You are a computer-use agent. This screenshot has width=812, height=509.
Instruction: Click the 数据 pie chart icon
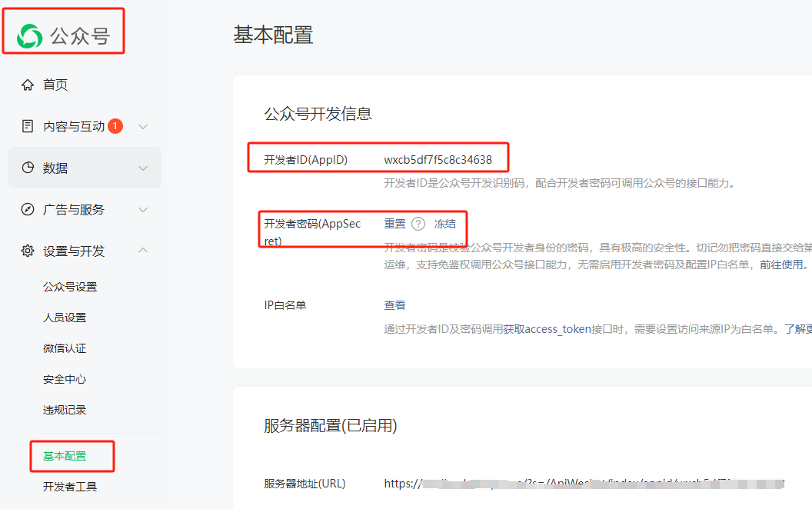[x=28, y=168]
